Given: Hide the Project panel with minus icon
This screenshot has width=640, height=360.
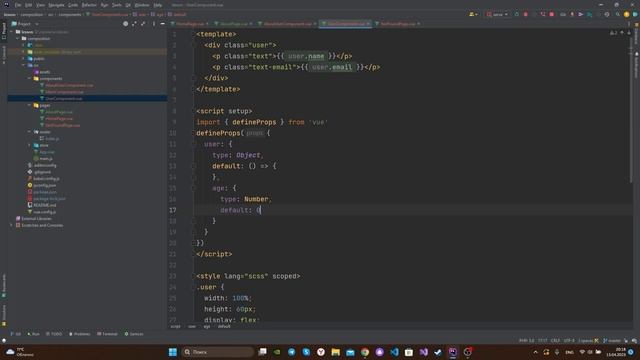Looking at the screenshot, I should pos(162,24).
